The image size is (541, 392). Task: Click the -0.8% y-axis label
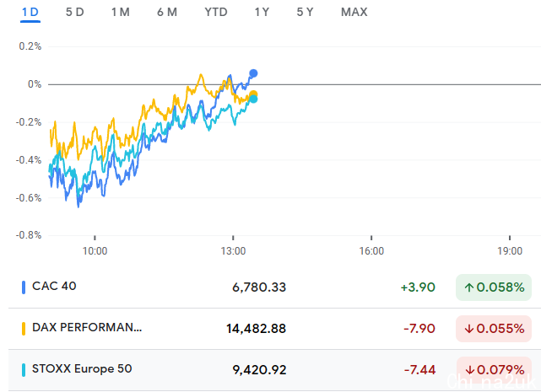[x=29, y=235]
